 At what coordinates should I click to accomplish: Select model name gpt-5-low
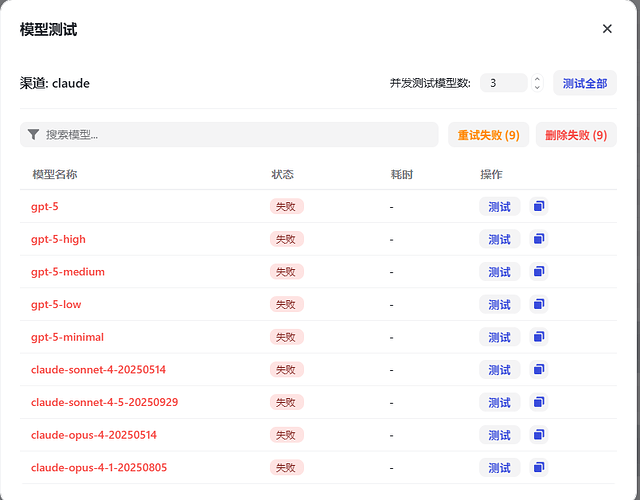(56, 304)
